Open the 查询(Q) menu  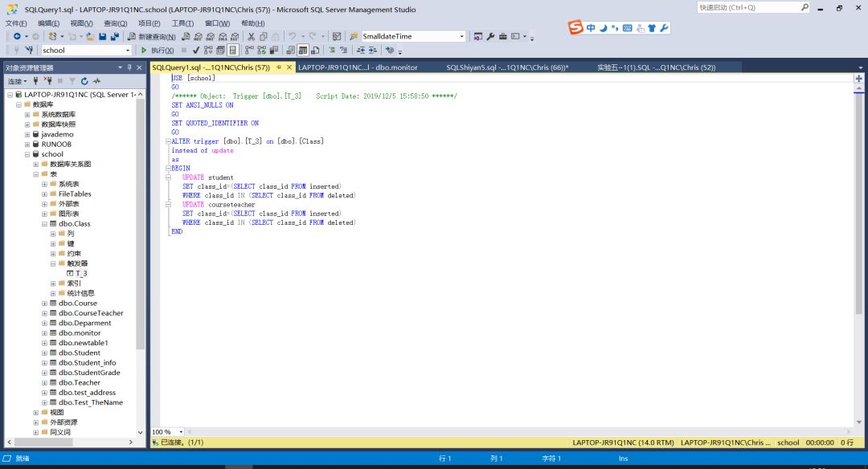tap(115, 23)
